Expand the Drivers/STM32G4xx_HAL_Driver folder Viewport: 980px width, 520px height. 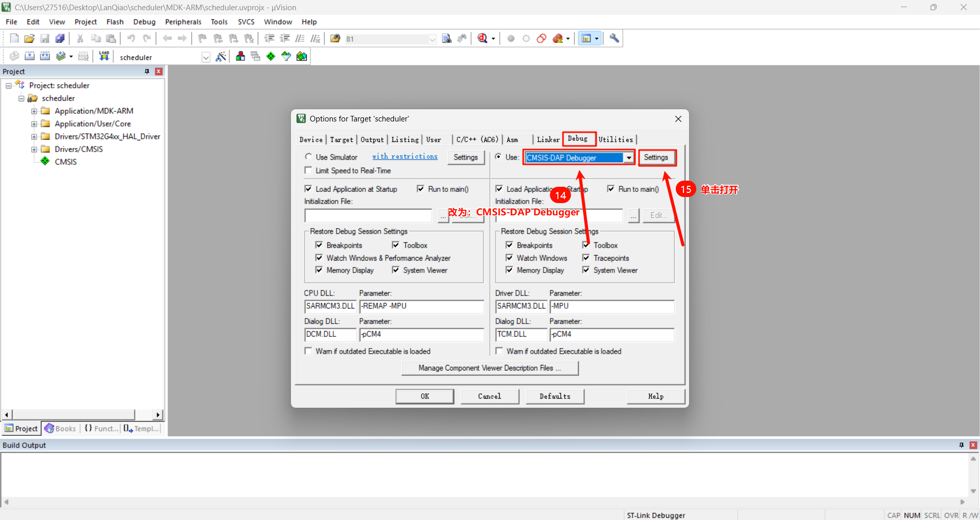click(x=34, y=137)
